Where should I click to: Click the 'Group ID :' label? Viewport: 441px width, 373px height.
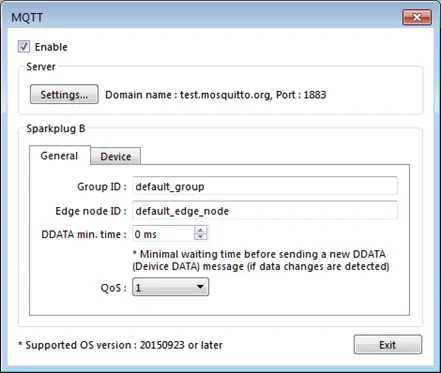click(102, 186)
